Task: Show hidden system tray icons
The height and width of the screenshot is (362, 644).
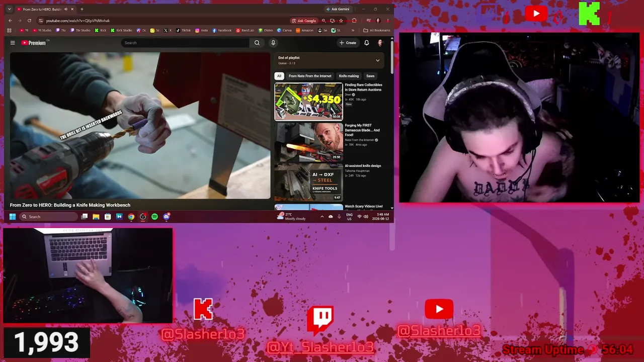Action: (322, 217)
